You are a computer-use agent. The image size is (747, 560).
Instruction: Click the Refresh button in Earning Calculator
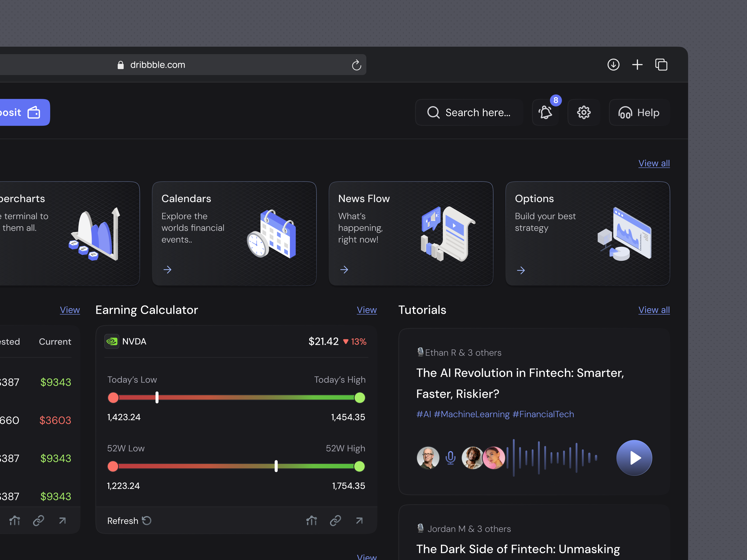point(129,521)
